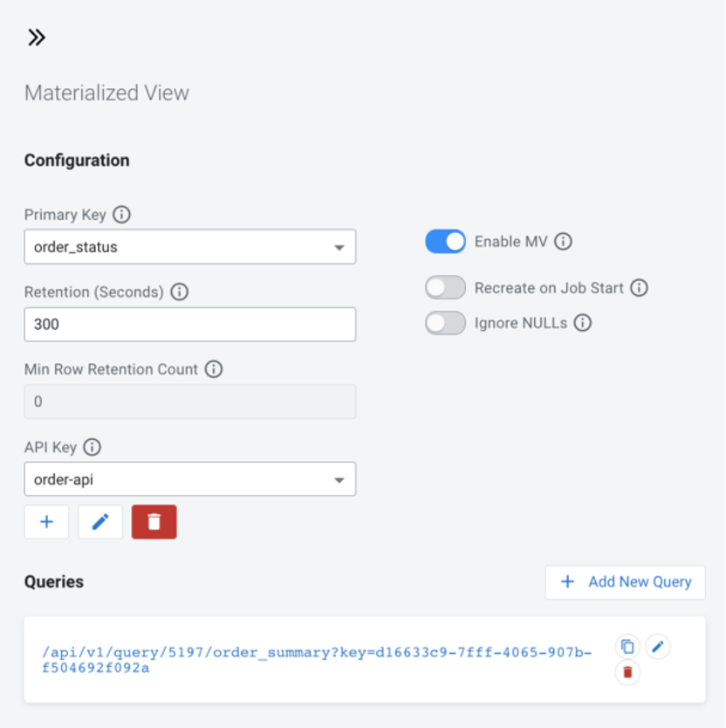The image size is (726, 728).
Task: Click Add New Query button
Action: pyautogui.click(x=625, y=582)
